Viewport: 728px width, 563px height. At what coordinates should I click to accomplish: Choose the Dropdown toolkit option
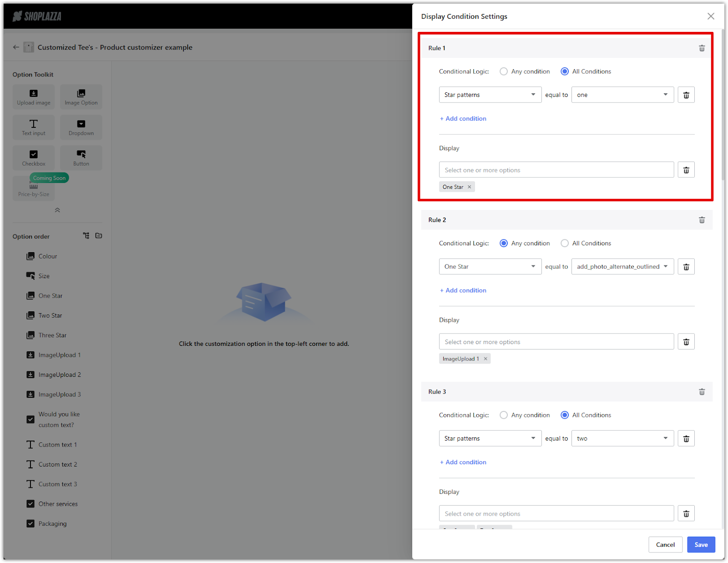point(81,127)
